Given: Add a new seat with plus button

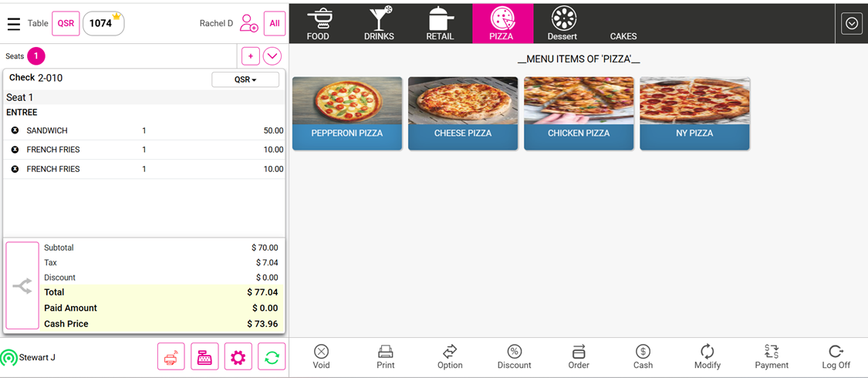Looking at the screenshot, I should (x=250, y=56).
